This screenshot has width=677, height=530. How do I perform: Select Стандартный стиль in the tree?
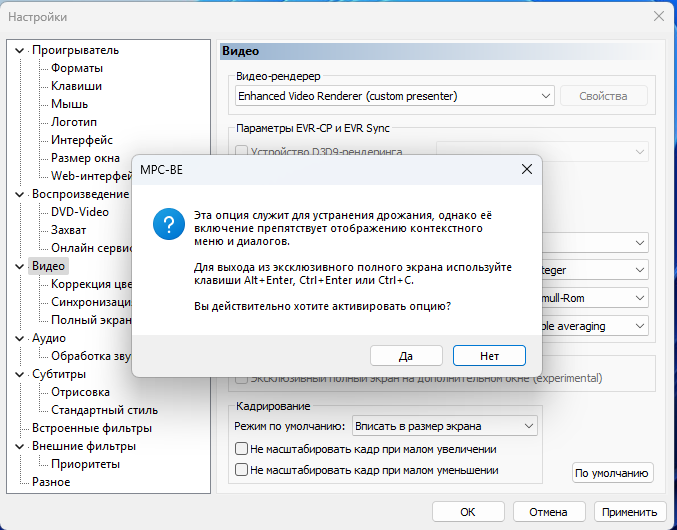[x=104, y=410]
